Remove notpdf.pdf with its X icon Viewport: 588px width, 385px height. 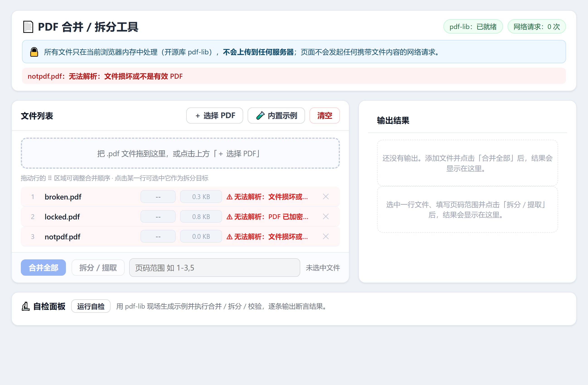[x=326, y=237]
